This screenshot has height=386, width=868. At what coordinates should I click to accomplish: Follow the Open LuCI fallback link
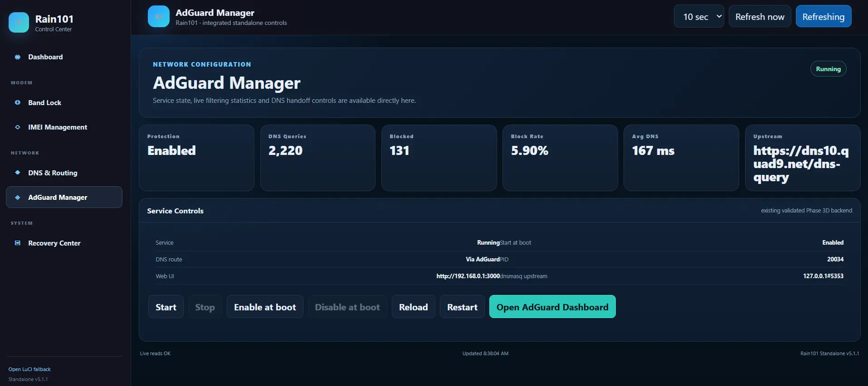pyautogui.click(x=29, y=369)
